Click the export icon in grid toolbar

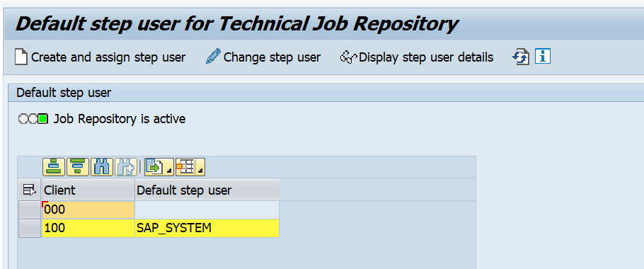click(x=155, y=167)
